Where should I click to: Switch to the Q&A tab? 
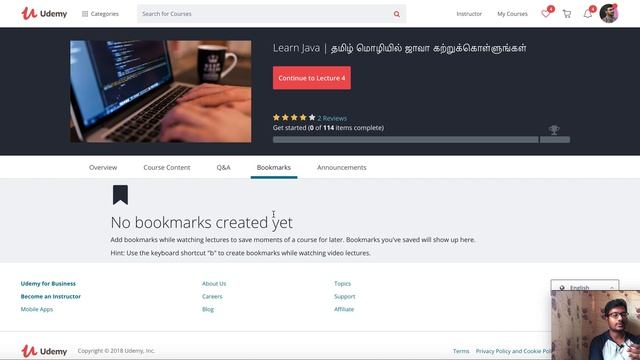(x=223, y=167)
